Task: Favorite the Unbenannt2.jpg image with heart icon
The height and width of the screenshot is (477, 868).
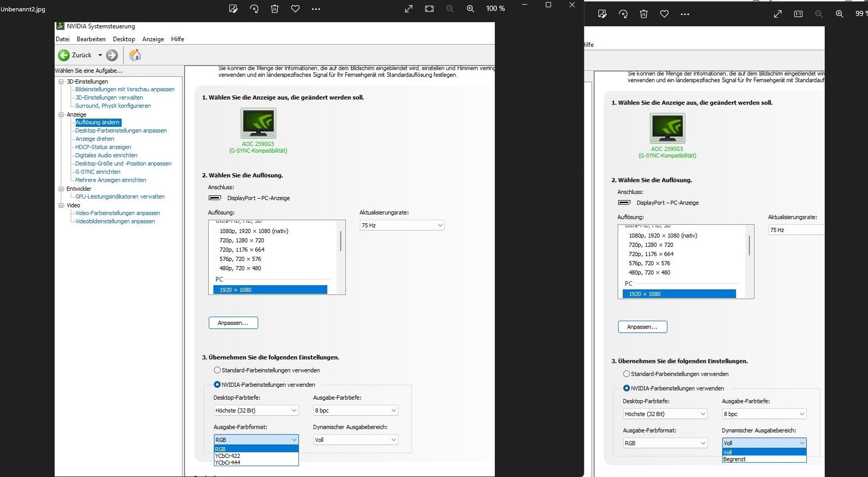Action: (295, 9)
